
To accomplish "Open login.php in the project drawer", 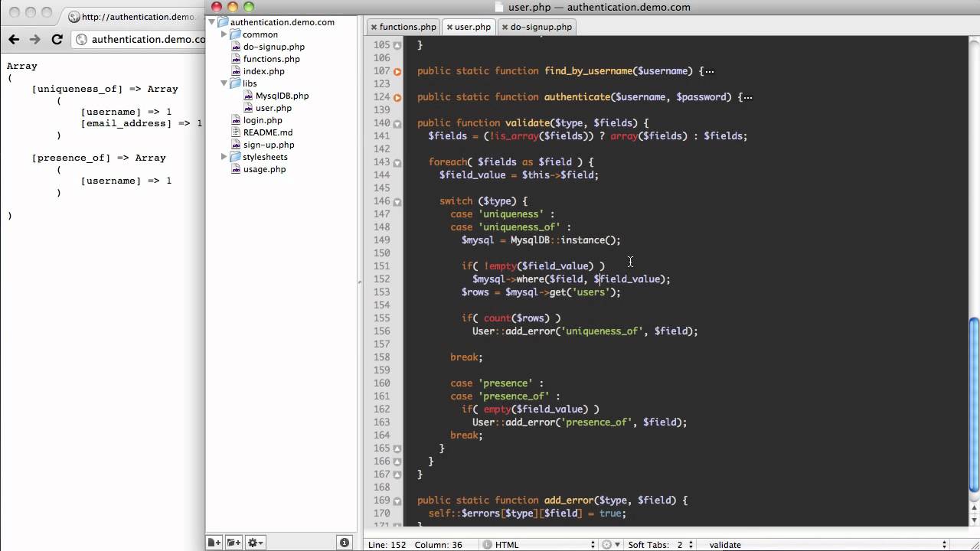I will pyautogui.click(x=263, y=120).
